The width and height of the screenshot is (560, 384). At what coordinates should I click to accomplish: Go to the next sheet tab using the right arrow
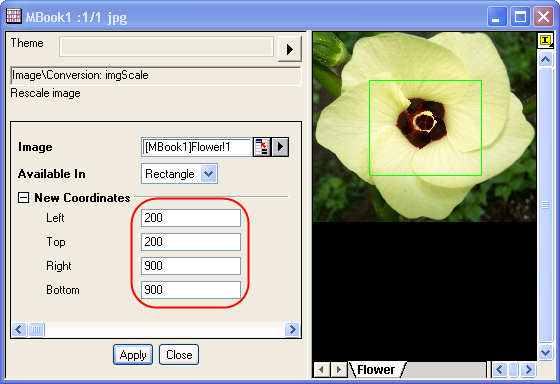point(339,369)
